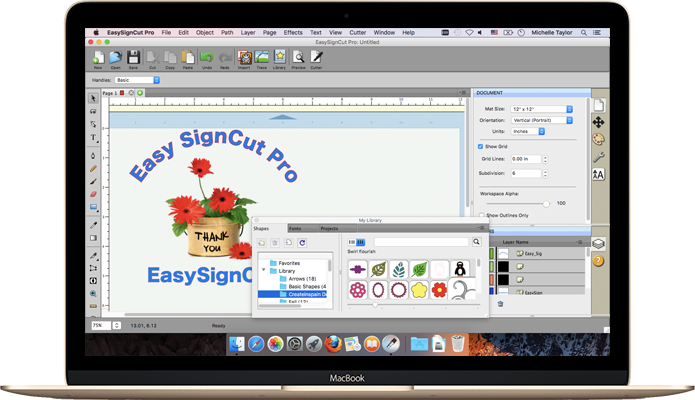Viewport: 695px width, 400px height.
Task: Uncheck the Show Grid checkbox
Action: click(480, 146)
